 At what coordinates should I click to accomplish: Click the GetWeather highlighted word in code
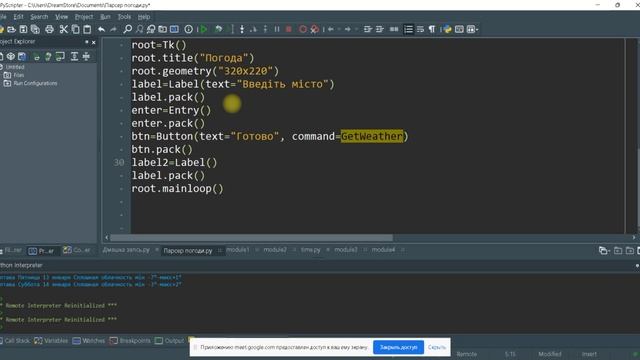372,136
